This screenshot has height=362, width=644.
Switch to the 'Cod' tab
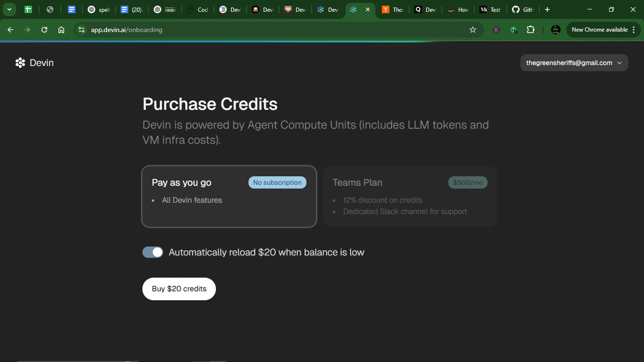coord(198,9)
